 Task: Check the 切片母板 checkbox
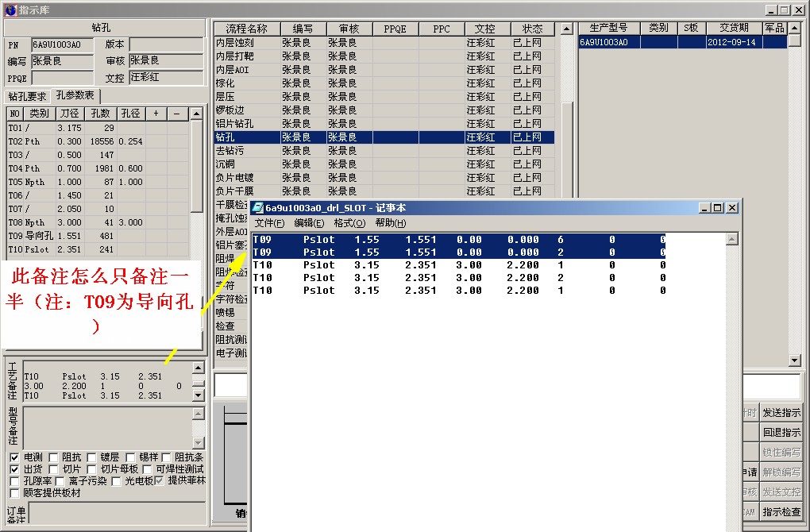point(91,469)
